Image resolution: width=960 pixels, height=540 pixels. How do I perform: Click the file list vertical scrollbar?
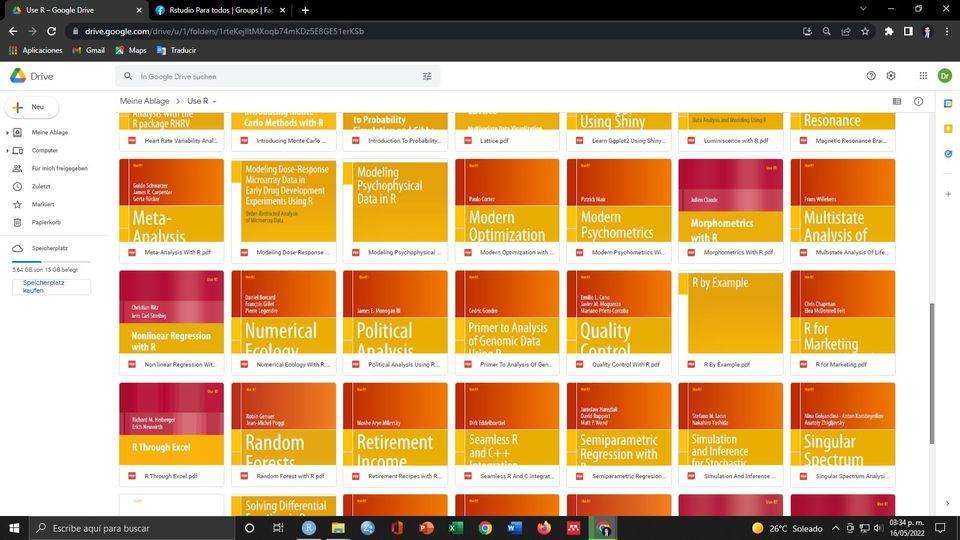click(932, 373)
